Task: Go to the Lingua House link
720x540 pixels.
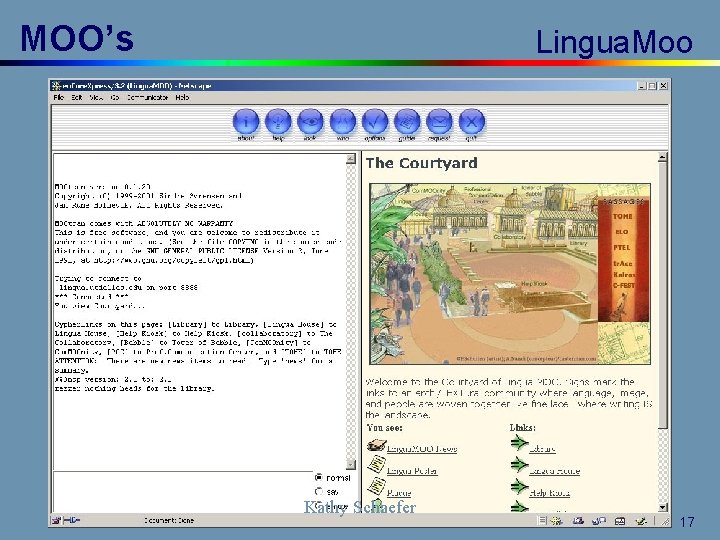Action: point(554,471)
